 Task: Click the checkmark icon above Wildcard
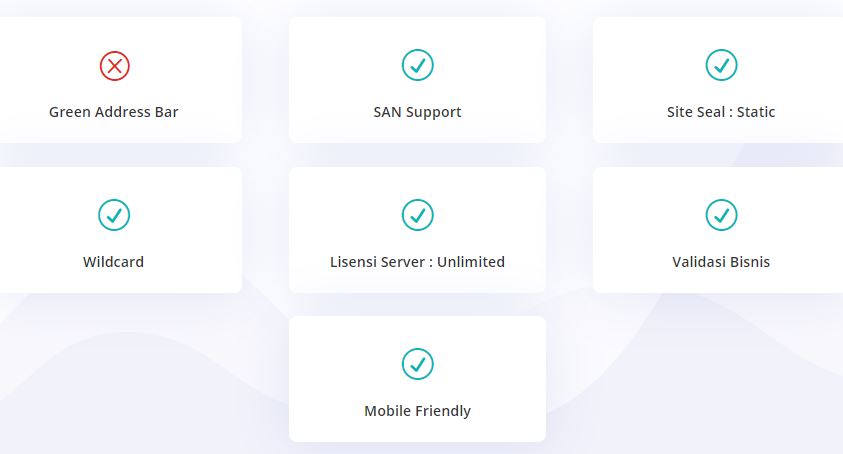[114, 215]
